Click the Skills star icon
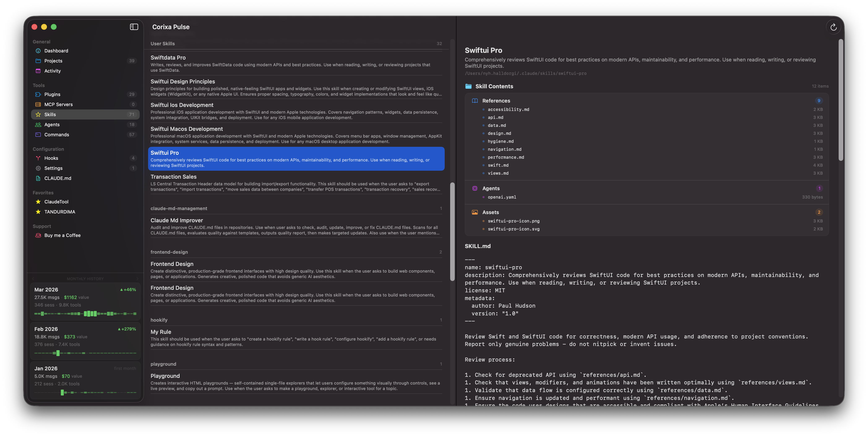 38,114
